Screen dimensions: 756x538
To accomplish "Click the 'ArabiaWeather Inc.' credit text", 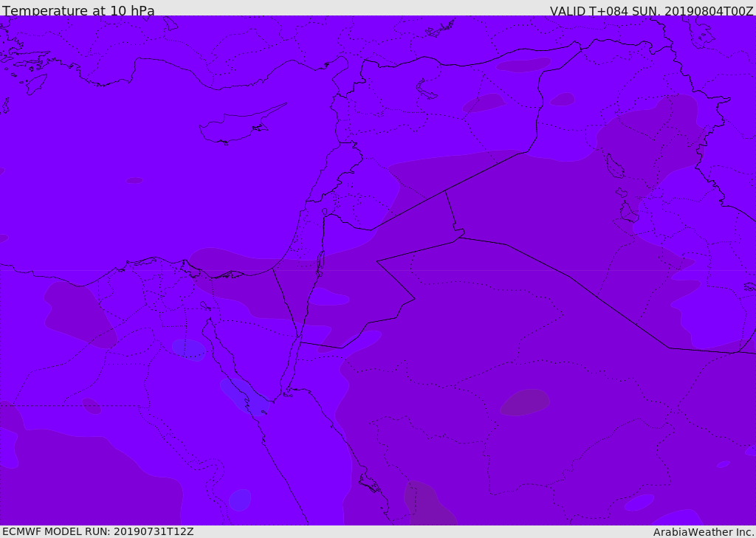I will [703, 532].
